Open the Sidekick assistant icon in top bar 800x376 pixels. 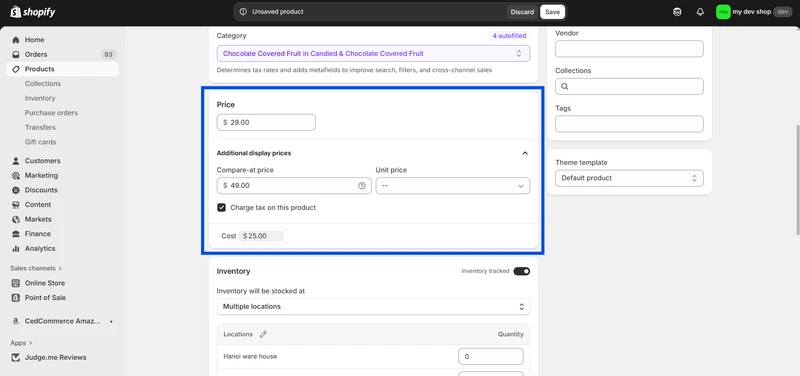point(677,12)
